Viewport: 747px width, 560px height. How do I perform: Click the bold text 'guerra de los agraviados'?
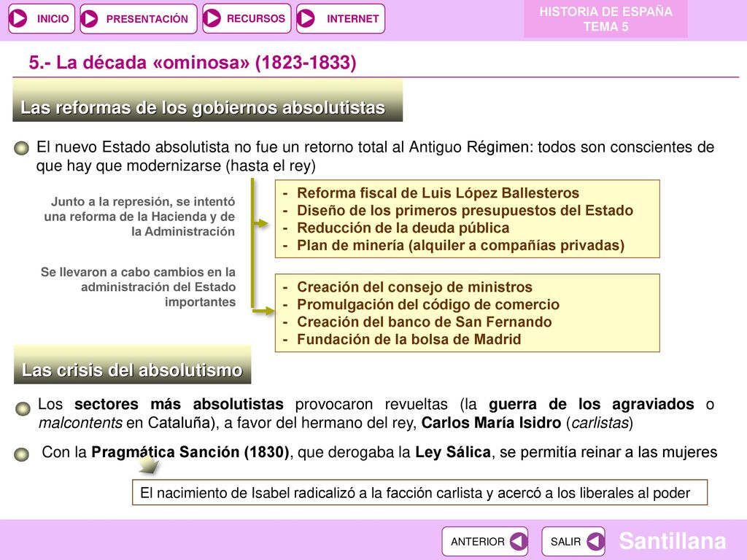pos(591,404)
